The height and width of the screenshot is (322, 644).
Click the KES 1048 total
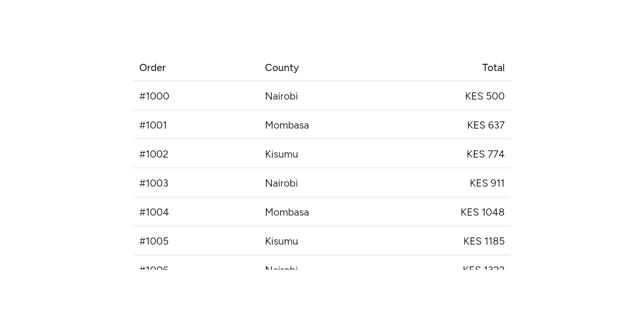click(483, 212)
